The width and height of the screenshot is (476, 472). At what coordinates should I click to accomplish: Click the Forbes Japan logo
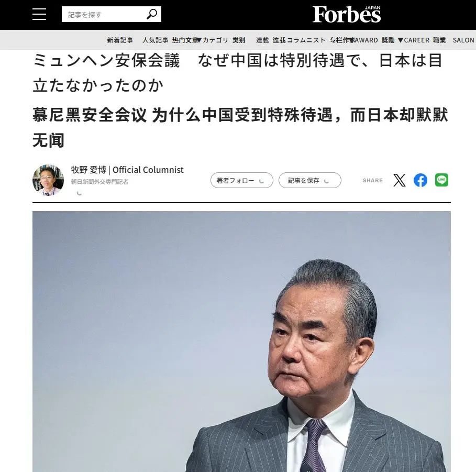(x=346, y=15)
